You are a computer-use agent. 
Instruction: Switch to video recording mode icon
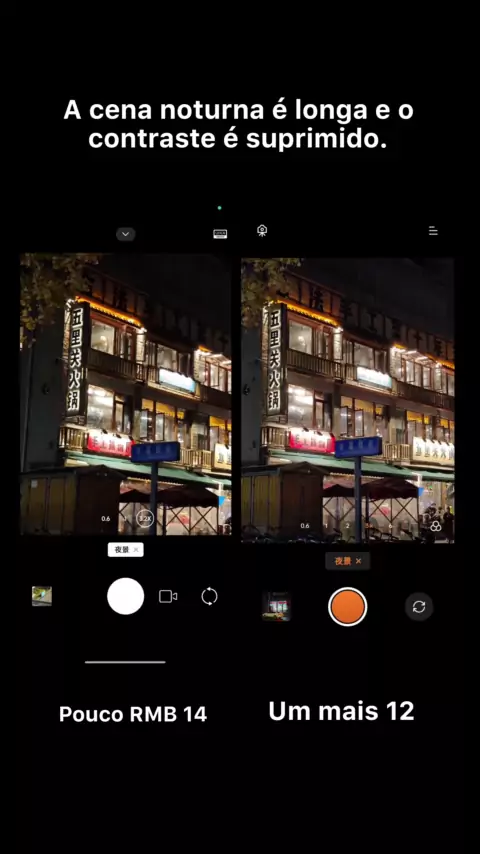click(x=168, y=596)
